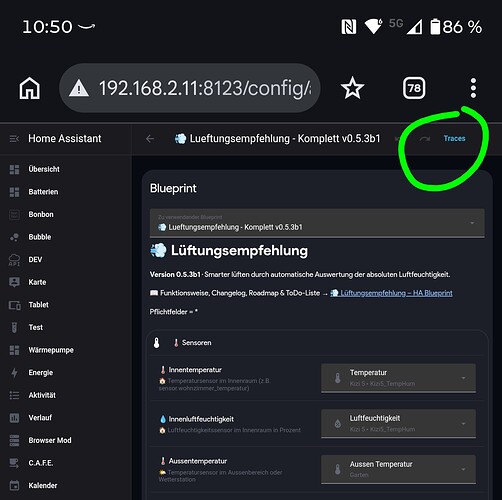This screenshot has height=500, width=502.
Task: Click the Home Assistant sidebar title
Action: click(x=65, y=138)
